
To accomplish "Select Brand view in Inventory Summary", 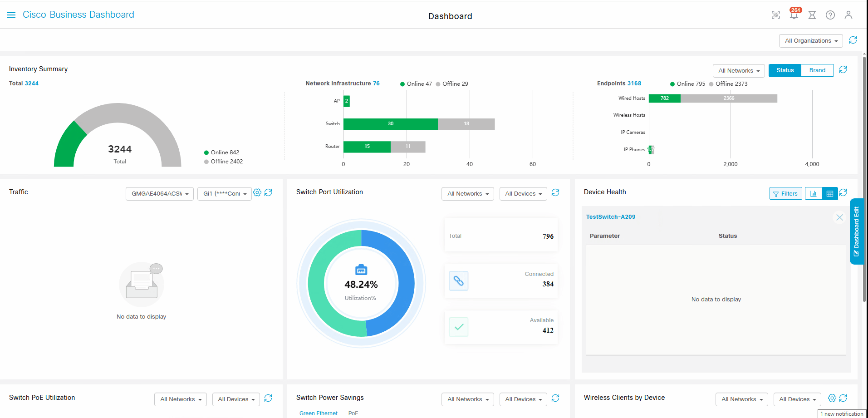I will pyautogui.click(x=817, y=70).
